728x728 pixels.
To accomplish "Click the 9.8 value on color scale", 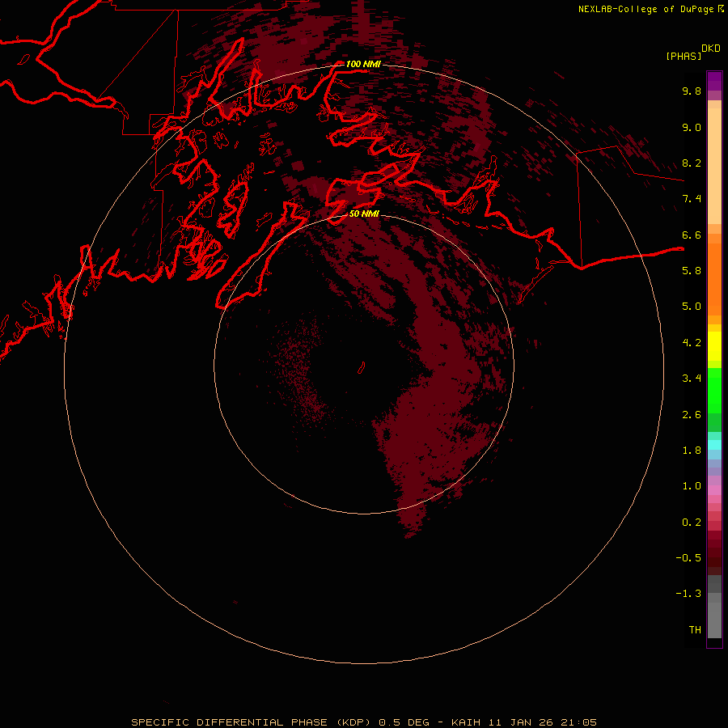I will [692, 91].
